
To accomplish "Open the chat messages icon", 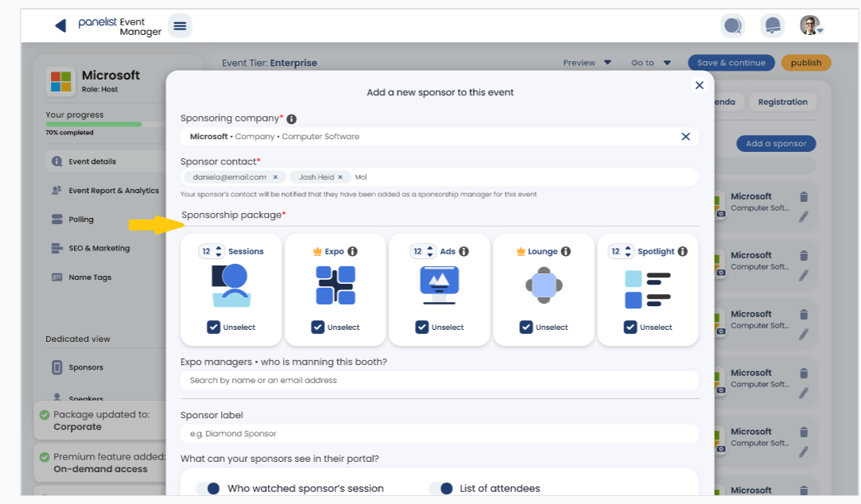I will click(732, 25).
